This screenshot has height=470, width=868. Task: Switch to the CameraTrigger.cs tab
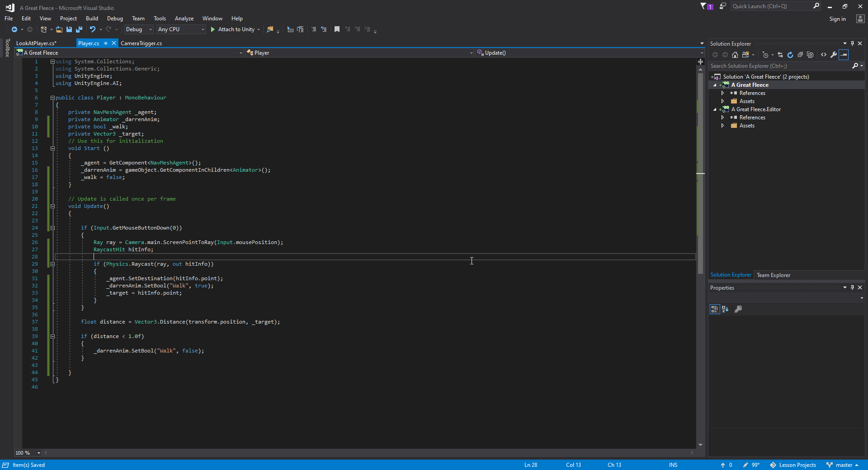click(142, 43)
